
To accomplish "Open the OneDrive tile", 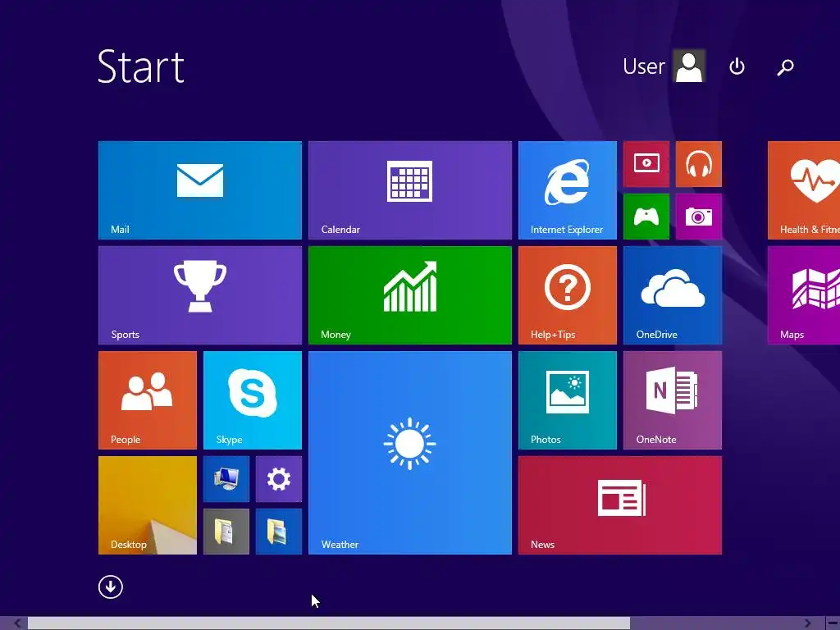I will (673, 295).
